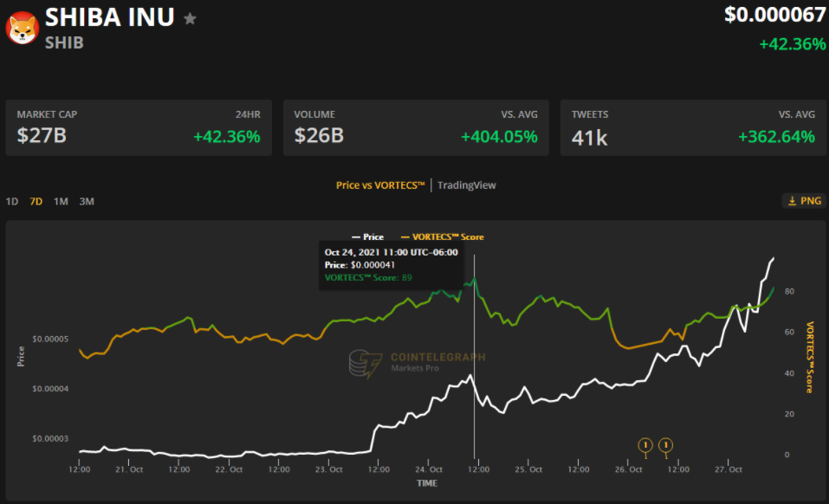Click the Shiba Inu coin logo

[x=22, y=27]
